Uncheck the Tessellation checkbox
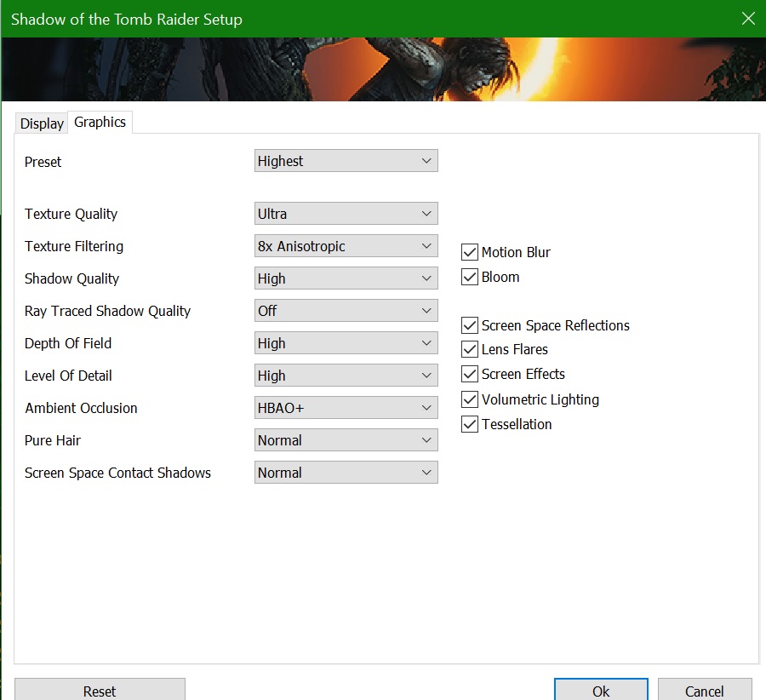 (x=470, y=424)
